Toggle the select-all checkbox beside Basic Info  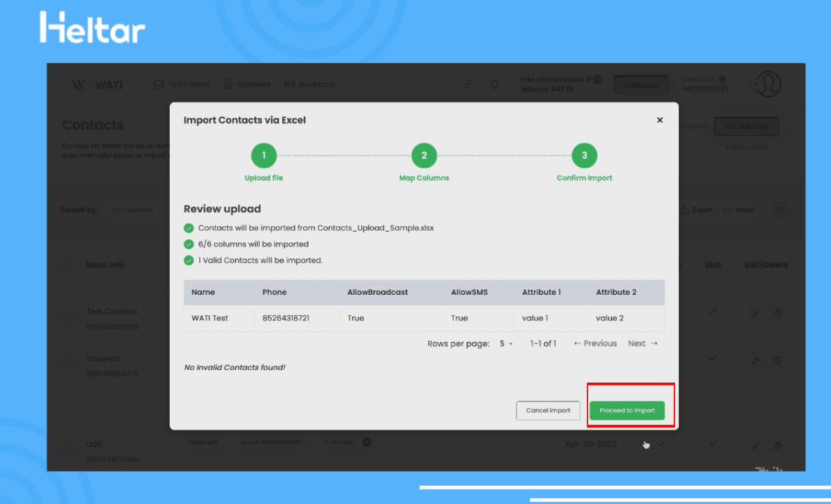68,265
